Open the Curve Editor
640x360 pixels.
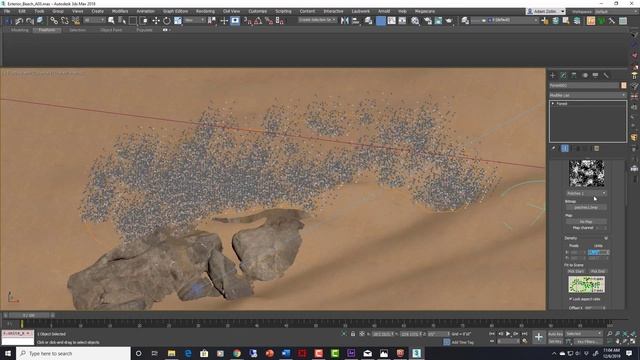click(391, 20)
